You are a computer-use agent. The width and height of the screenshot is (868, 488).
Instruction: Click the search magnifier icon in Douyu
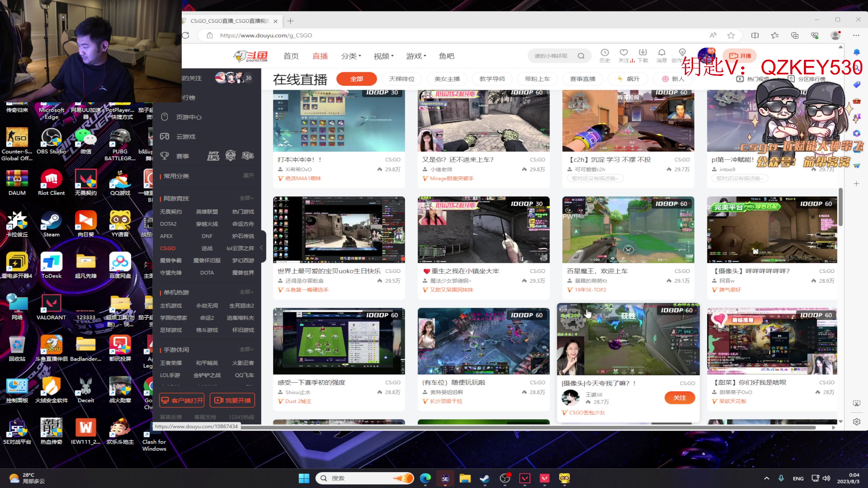[581, 56]
